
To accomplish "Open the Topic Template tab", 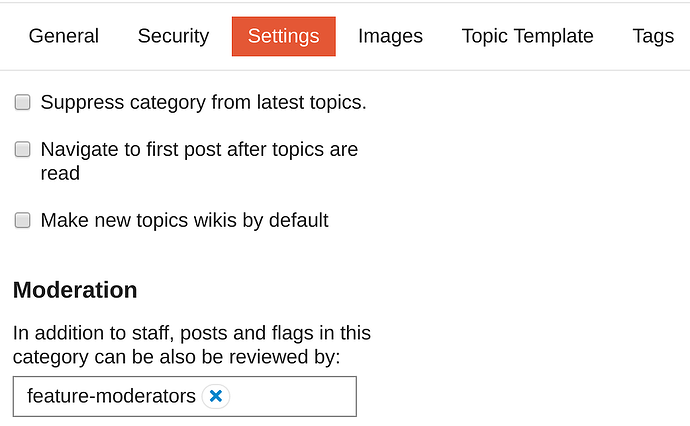I will [527, 36].
